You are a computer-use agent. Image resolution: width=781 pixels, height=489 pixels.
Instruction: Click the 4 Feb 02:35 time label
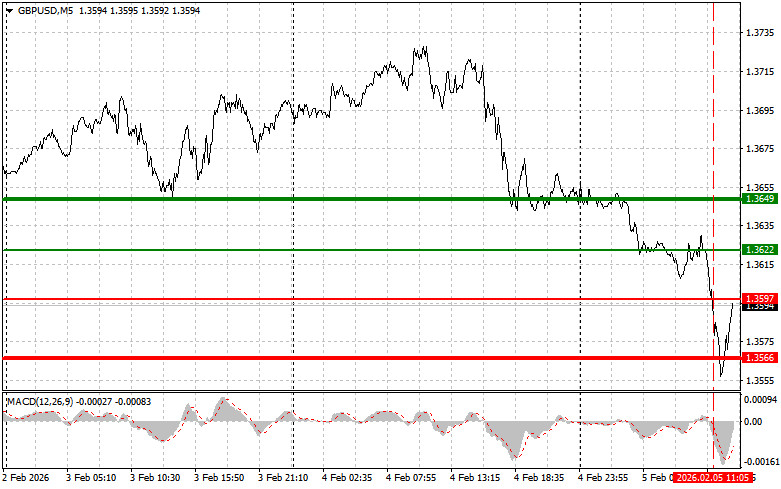[x=347, y=478]
